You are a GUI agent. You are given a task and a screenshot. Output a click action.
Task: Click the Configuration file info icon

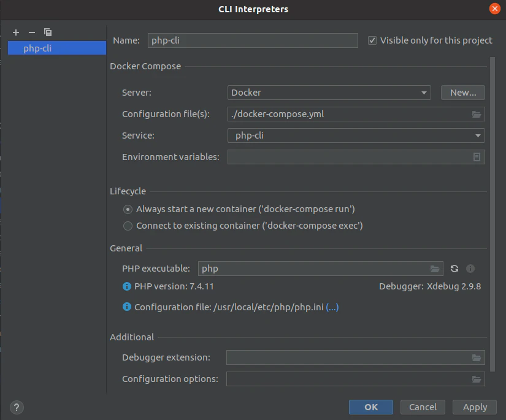(127, 307)
